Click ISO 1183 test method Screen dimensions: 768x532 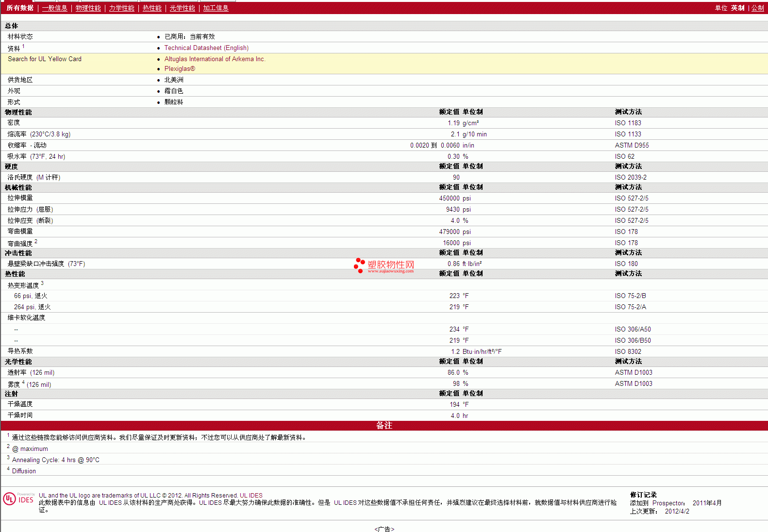click(628, 123)
